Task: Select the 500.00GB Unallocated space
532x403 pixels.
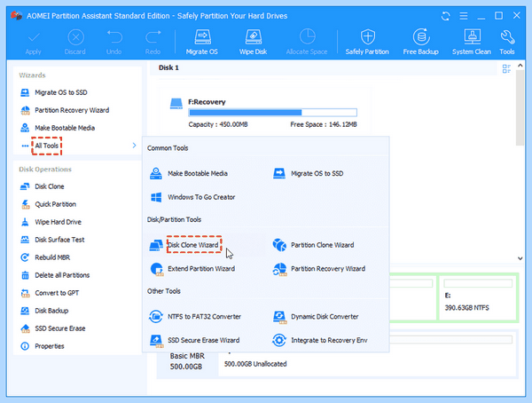Action: pyautogui.click(x=255, y=364)
